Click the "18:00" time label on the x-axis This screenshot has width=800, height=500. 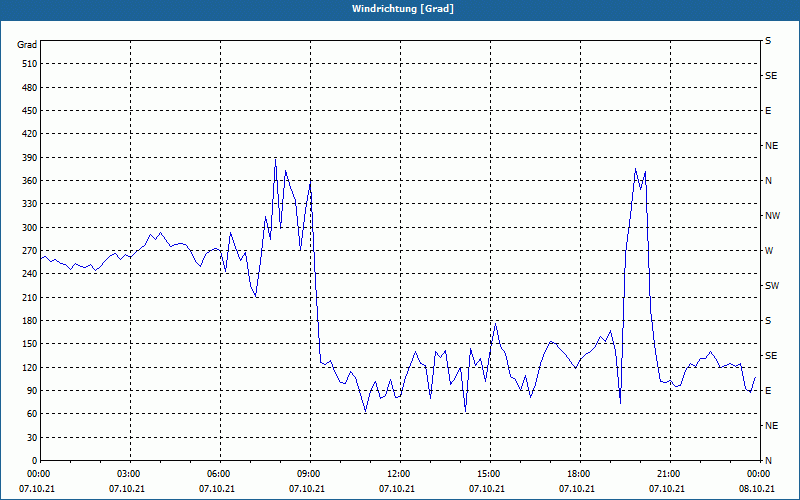[577, 474]
